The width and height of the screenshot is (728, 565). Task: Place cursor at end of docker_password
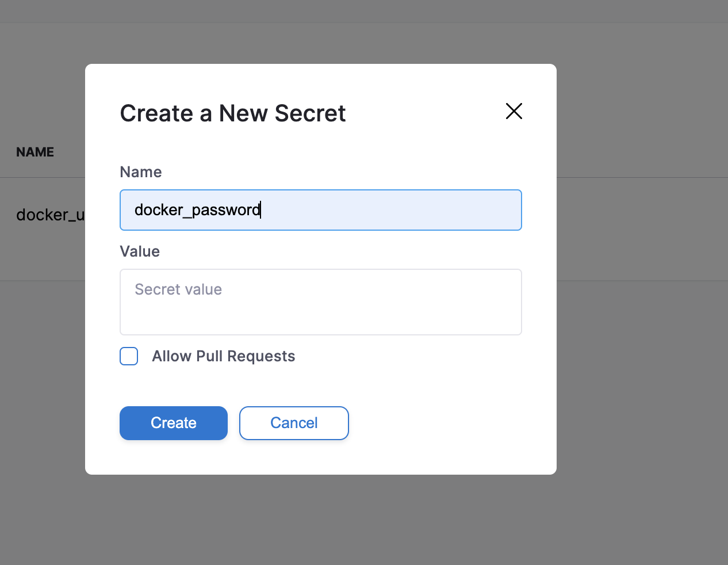tap(261, 210)
